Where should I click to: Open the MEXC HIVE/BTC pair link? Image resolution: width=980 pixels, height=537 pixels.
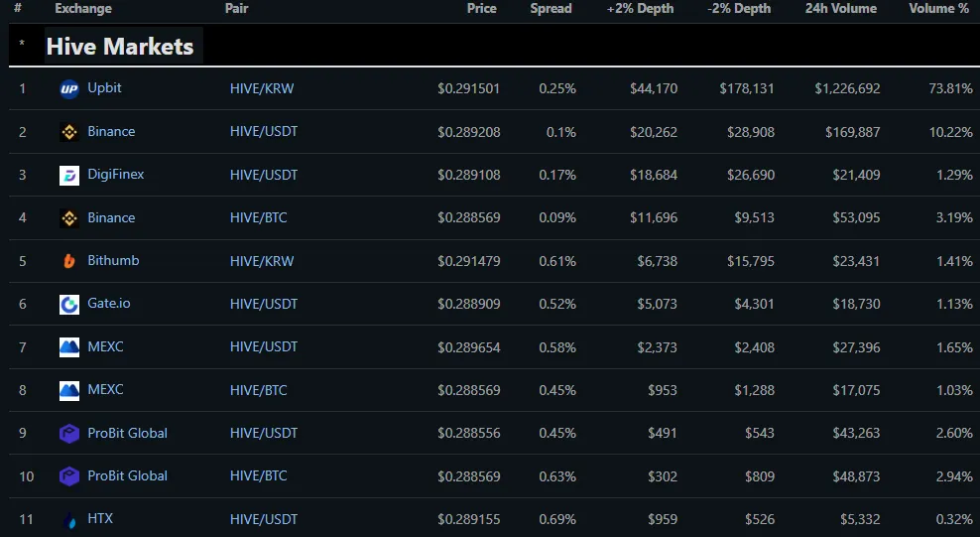pos(259,391)
